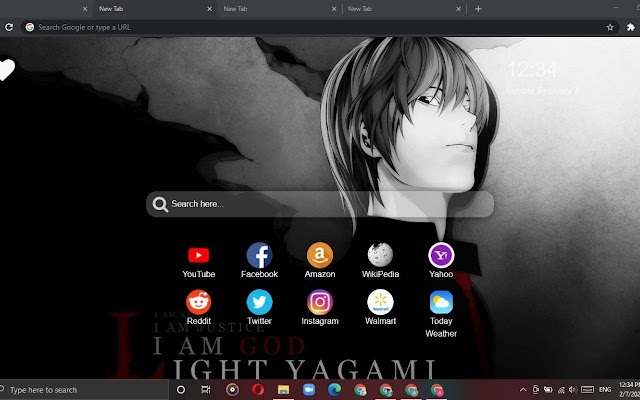Open the Facebook shortcut
Screen dimensions: 640x400
click(259, 260)
